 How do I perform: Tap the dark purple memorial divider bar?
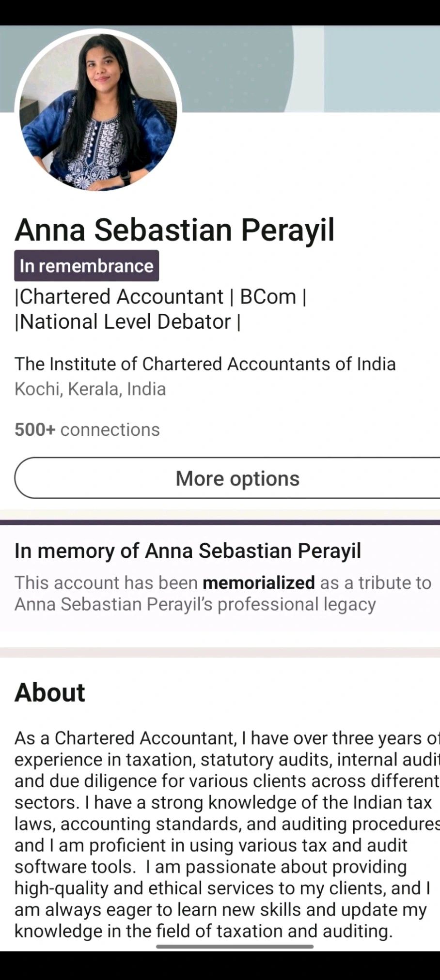pyautogui.click(x=220, y=522)
